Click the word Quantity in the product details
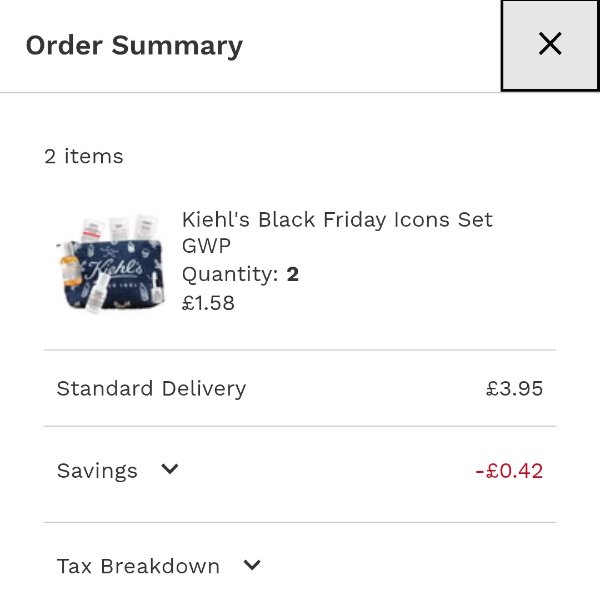Screen dimensions: 600x600 point(229,274)
